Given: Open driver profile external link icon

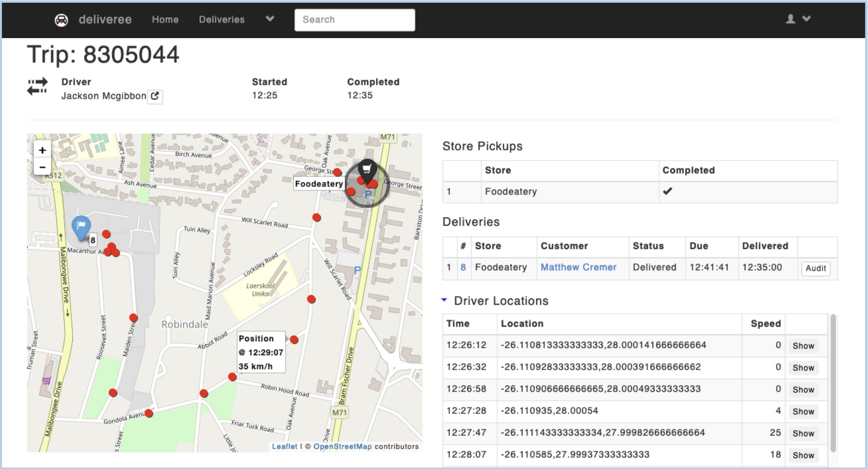Looking at the screenshot, I should point(155,96).
